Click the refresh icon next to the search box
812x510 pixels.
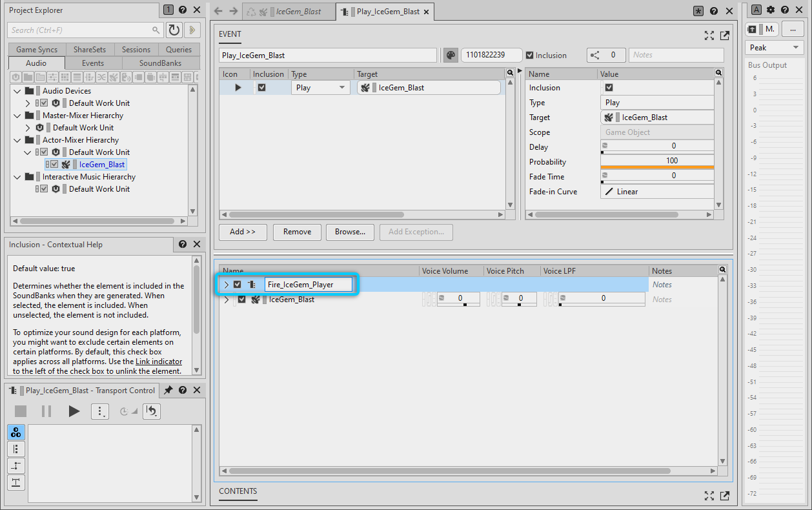coord(174,30)
